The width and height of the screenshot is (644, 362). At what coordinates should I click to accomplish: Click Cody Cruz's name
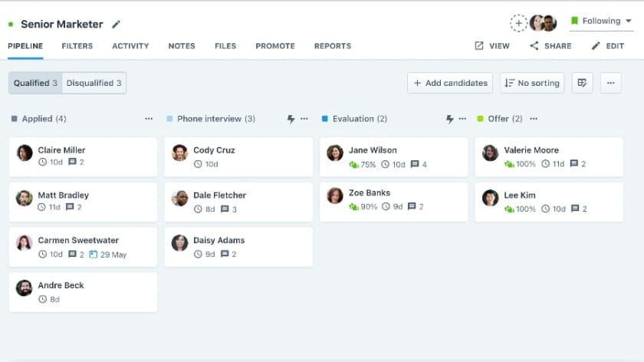[x=214, y=150]
